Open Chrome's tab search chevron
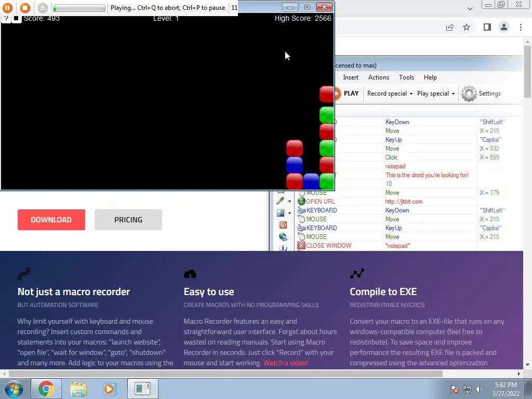Viewport: 532px width, 399px height. (x=470, y=8)
